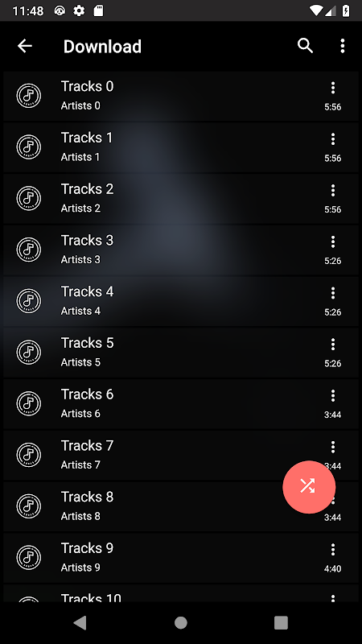Open recent apps with square button
This screenshot has height=644, width=362.
point(281,622)
